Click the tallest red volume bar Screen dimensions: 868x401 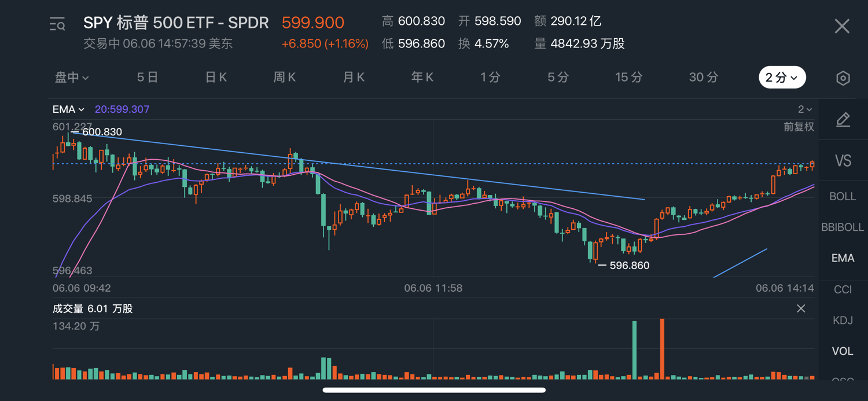[663, 349]
